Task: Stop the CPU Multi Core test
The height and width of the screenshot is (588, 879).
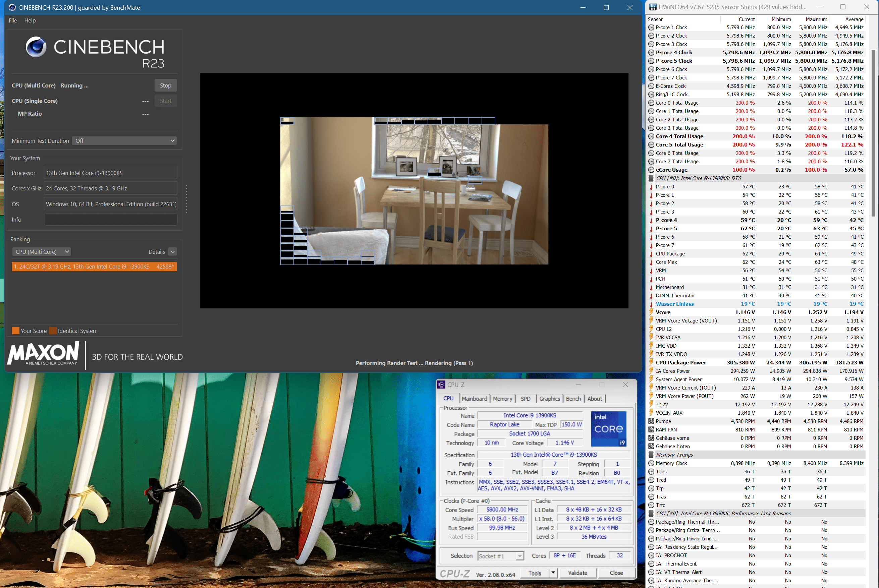Action: point(165,85)
